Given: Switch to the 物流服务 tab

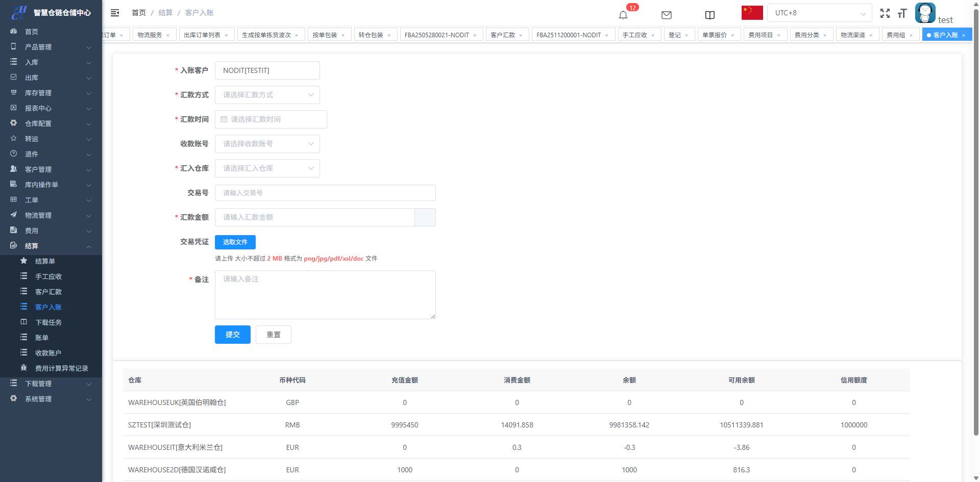Looking at the screenshot, I should (x=150, y=35).
